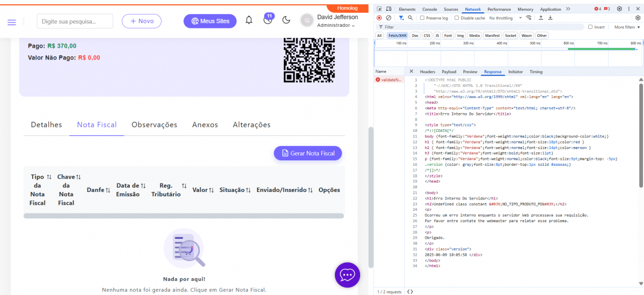Image resolution: width=644 pixels, height=295 pixels.
Task: Click the notifications bell icon
Action: [249, 20]
